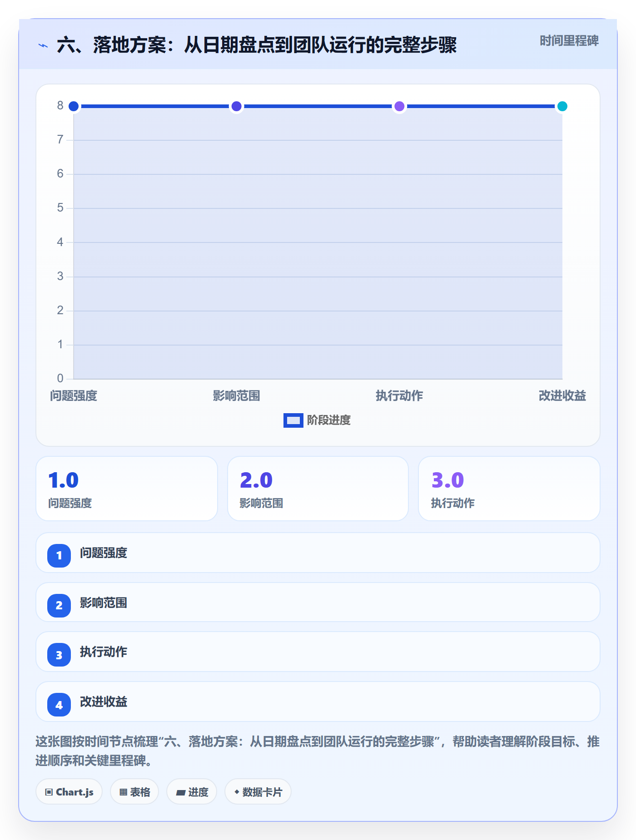Image resolution: width=636 pixels, height=840 pixels.
Task: Open the 问题强度 step row text
Action: pyautogui.click(x=104, y=553)
